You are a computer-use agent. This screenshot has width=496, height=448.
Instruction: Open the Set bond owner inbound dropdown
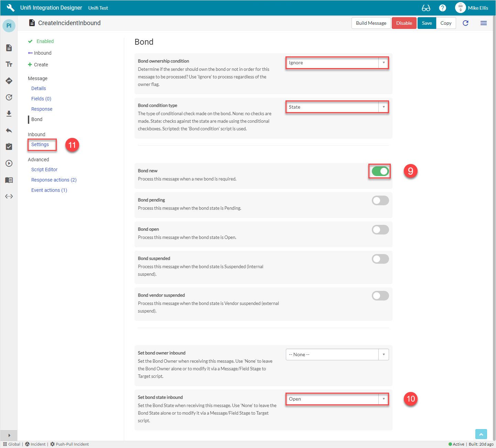pos(337,354)
